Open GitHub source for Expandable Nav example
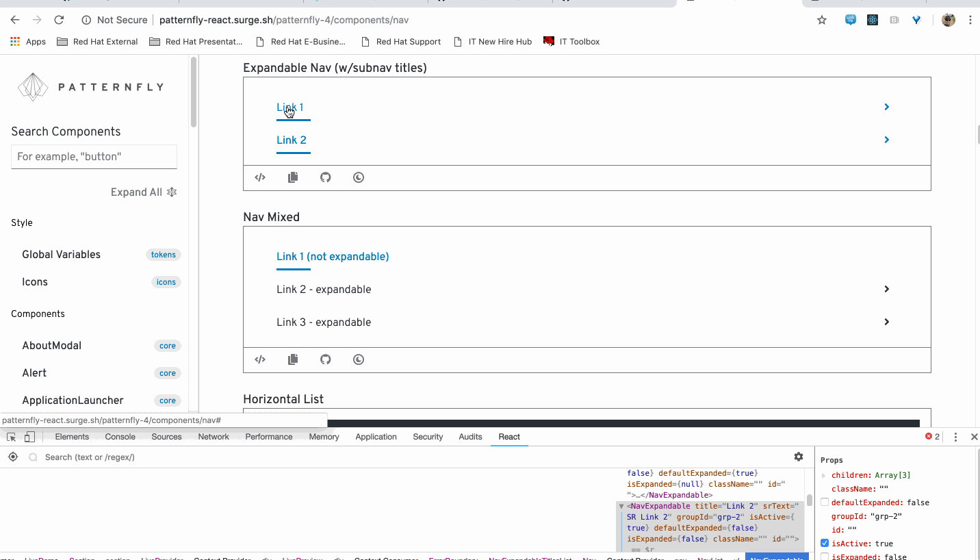980x560 pixels. coord(326,177)
